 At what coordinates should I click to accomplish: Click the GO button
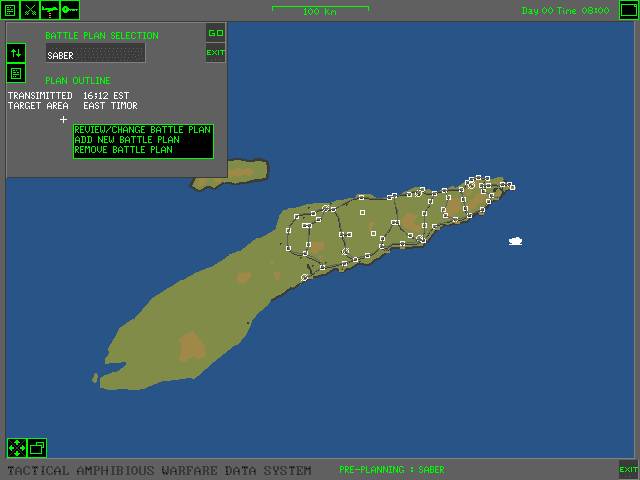click(x=216, y=33)
